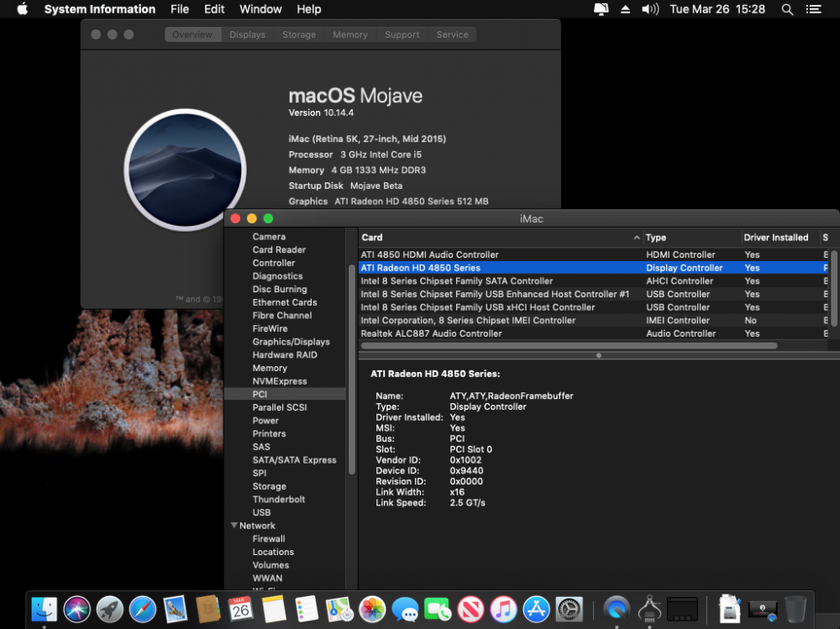Select ATI Radeon HD 4850 Series row

[594, 268]
